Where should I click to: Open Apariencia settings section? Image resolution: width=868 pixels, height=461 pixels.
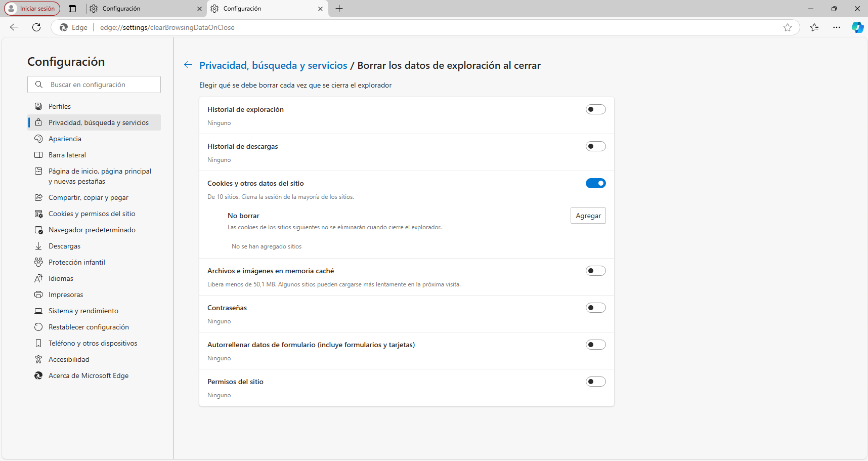point(94,139)
